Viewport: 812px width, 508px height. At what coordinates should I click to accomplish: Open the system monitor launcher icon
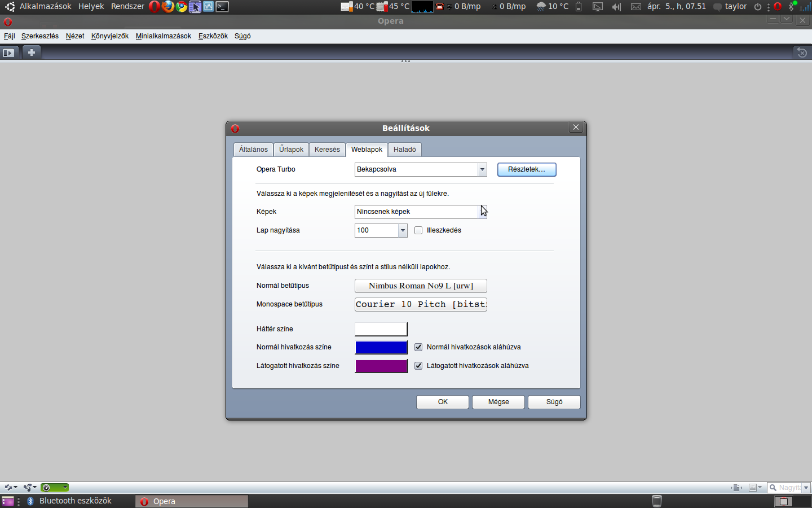209,7
